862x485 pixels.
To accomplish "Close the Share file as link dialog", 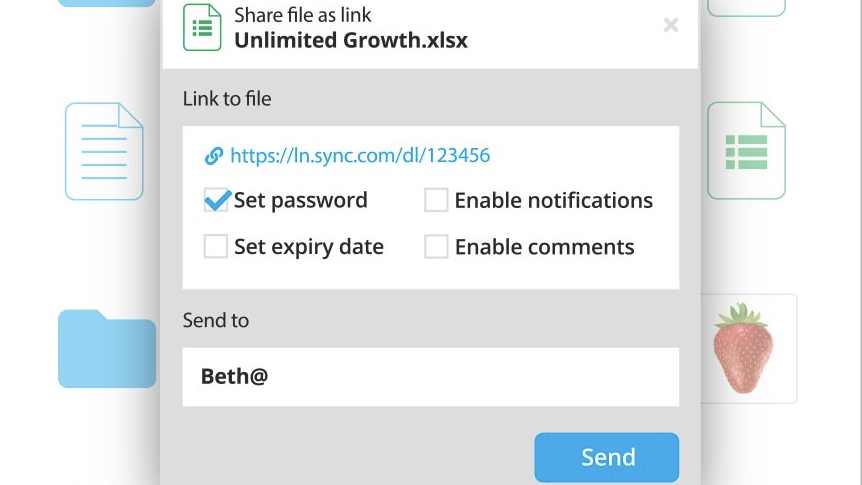I will 671,25.
